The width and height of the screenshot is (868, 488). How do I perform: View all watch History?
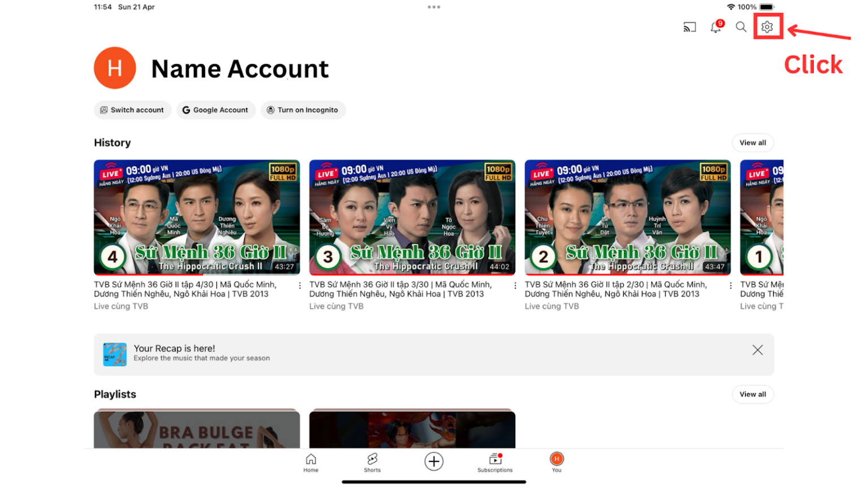tap(753, 142)
